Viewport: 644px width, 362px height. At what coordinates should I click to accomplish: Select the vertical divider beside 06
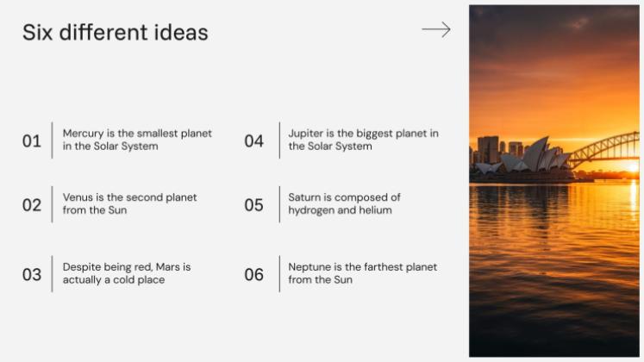279,274
